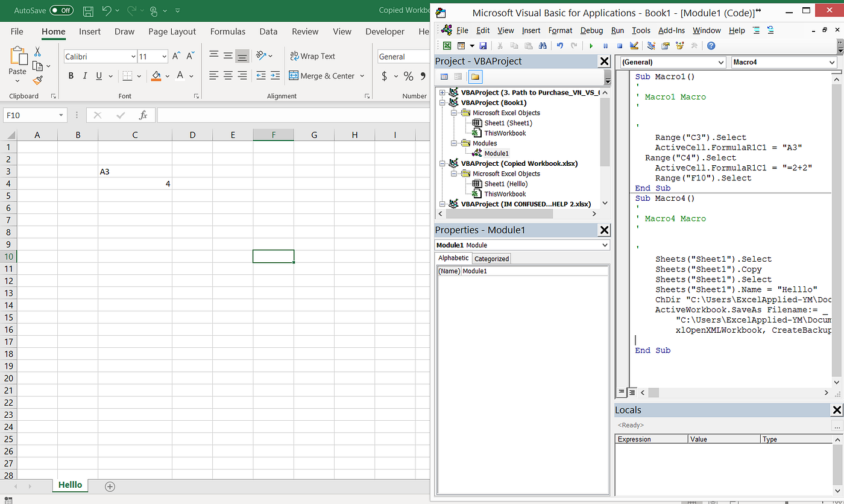Toggle AutoSave off switch in Excel
This screenshot has width=844, height=504.
pyautogui.click(x=62, y=10)
